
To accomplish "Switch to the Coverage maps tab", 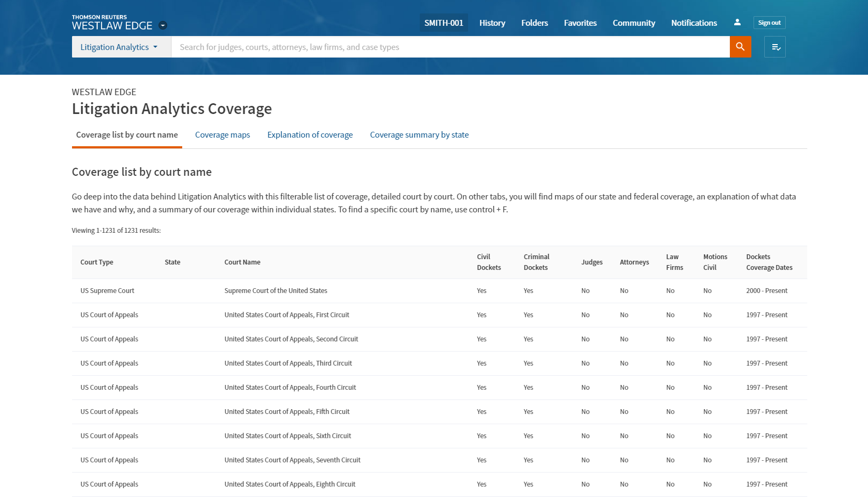I will click(223, 135).
